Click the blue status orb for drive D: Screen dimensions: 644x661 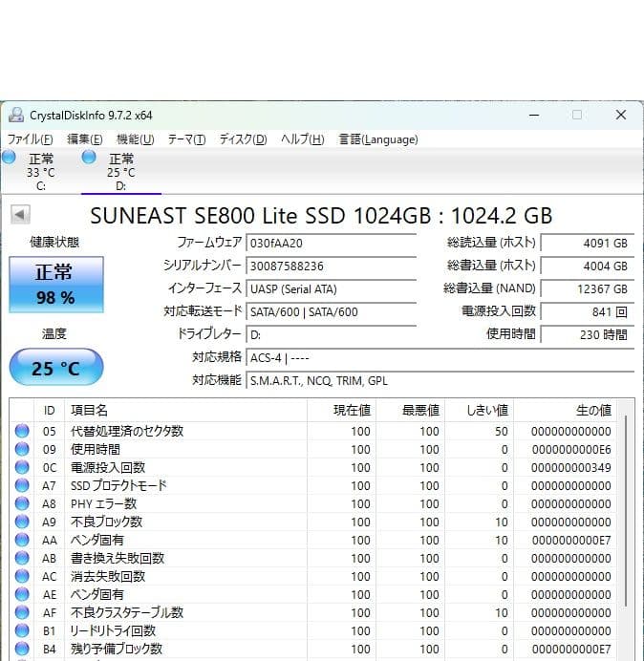(89, 158)
